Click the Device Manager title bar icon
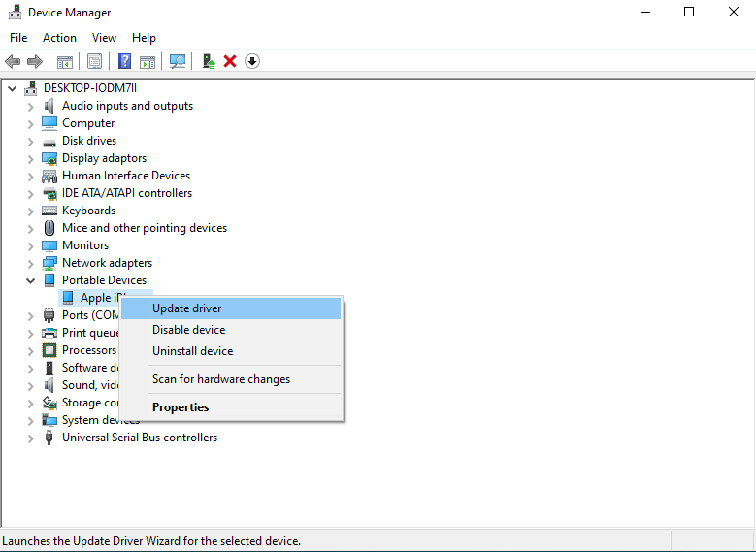756x552 pixels. tap(15, 12)
